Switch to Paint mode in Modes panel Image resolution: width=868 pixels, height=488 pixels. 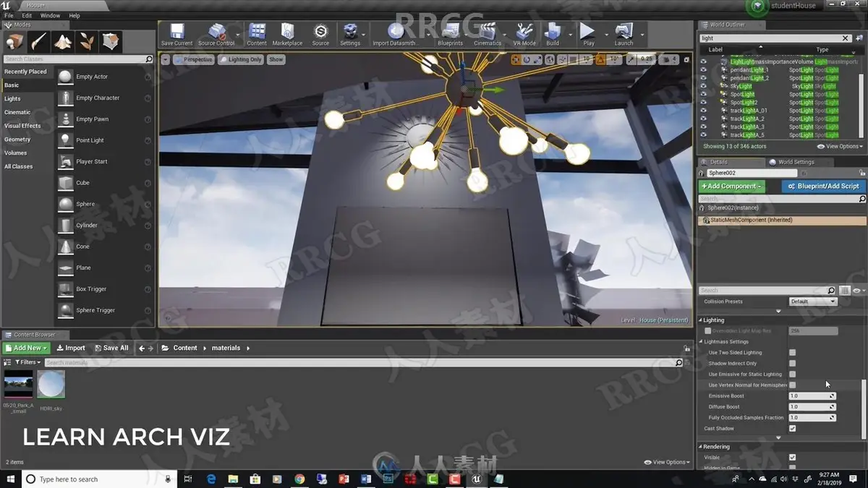(39, 41)
